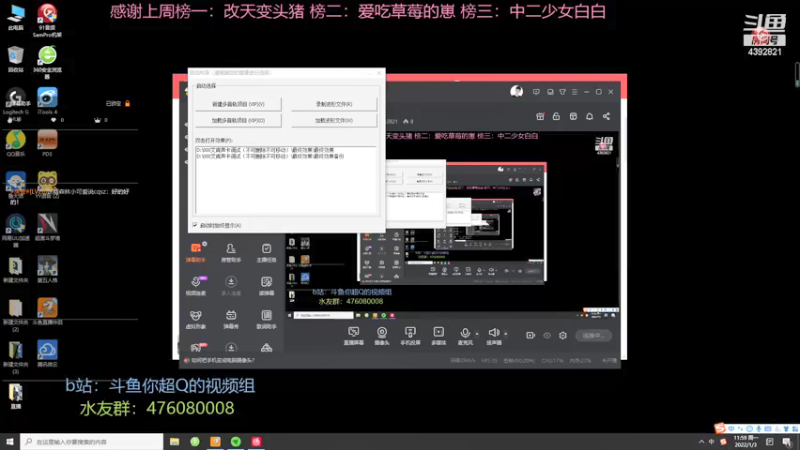
Task: Select the second recent effect path in list
Action: click(x=270, y=156)
